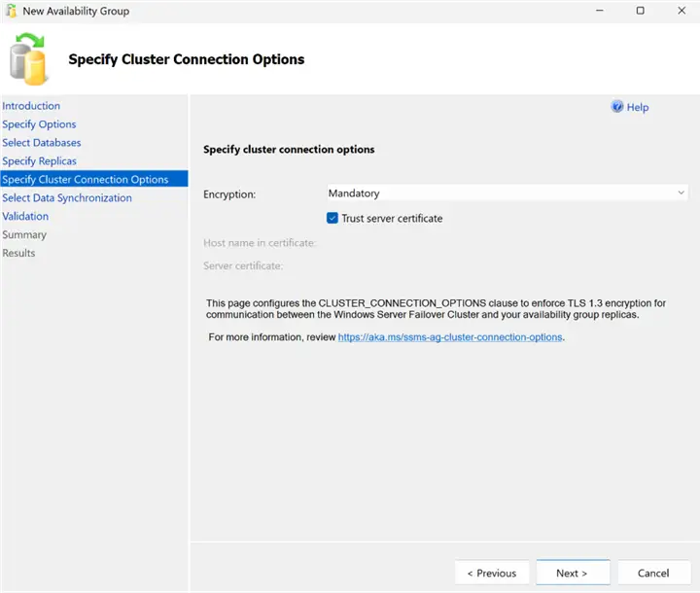The width and height of the screenshot is (700, 593).
Task: Uncheck Trust server certificate checkbox
Action: pyautogui.click(x=332, y=218)
